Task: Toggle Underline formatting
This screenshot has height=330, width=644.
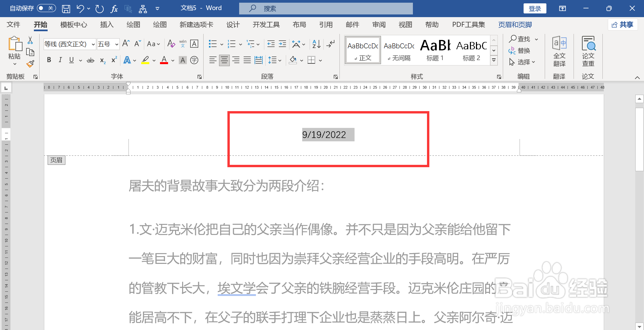Action: click(x=71, y=60)
